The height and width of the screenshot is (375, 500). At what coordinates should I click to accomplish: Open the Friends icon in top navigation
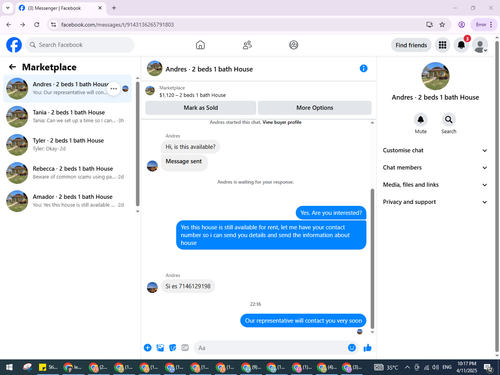247,45
